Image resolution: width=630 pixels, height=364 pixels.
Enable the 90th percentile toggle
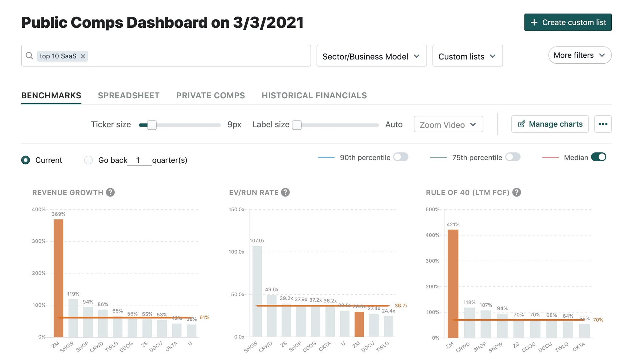pyautogui.click(x=401, y=157)
